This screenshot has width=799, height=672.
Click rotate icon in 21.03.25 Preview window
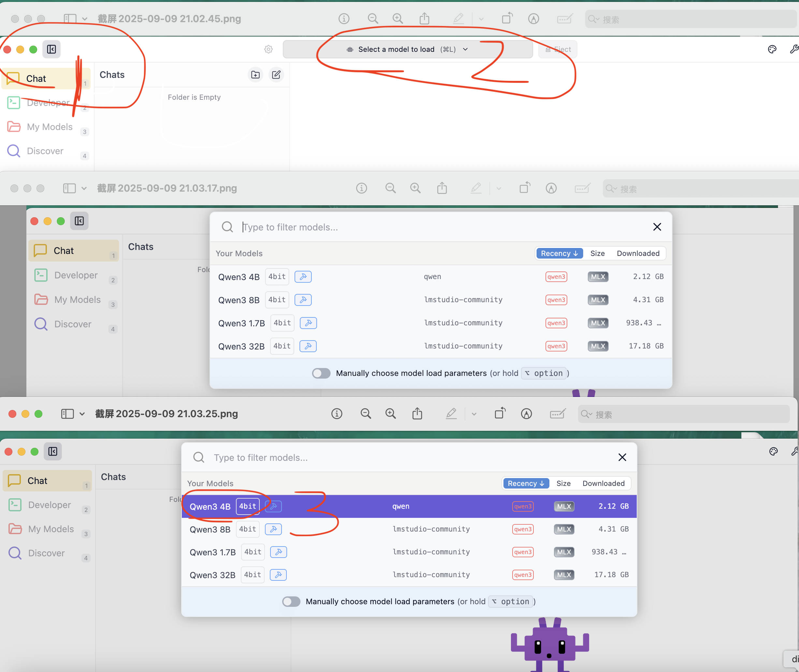500,413
